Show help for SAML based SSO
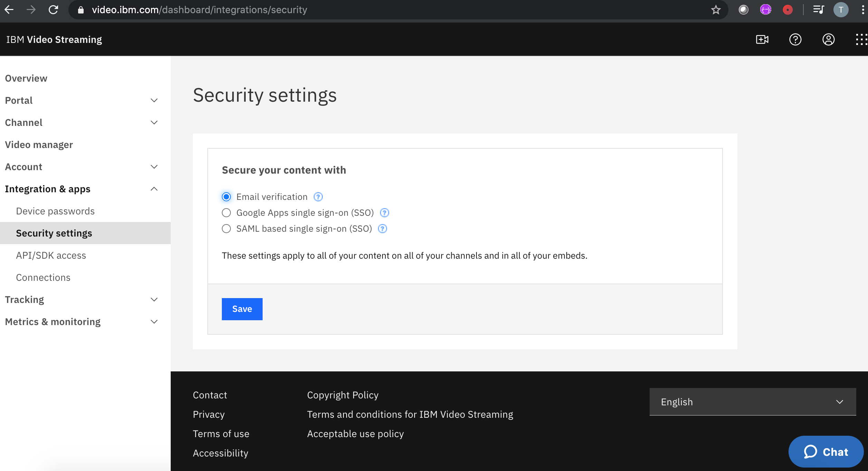 [x=383, y=229]
